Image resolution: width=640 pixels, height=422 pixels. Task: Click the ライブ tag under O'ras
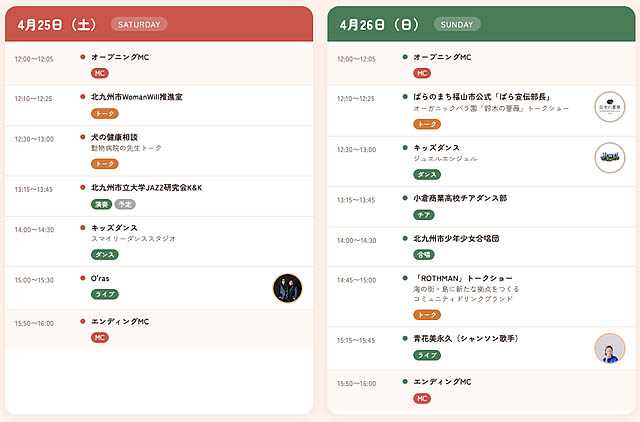pos(105,294)
